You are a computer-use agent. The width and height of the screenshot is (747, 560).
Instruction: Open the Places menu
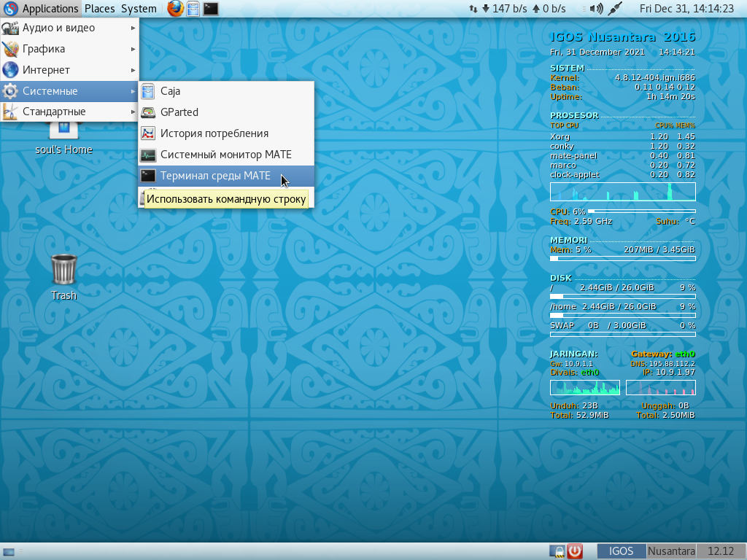pyautogui.click(x=99, y=9)
